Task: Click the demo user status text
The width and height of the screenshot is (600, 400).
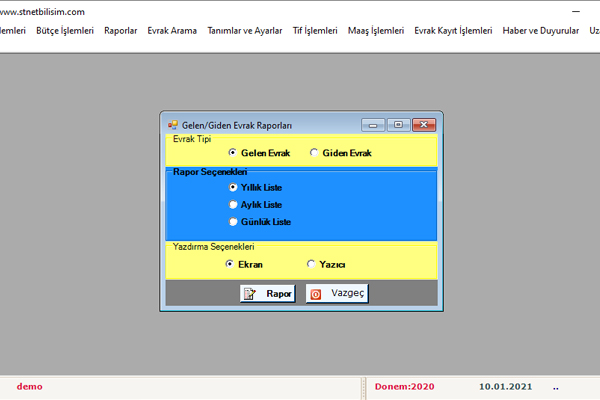Action: click(29, 387)
